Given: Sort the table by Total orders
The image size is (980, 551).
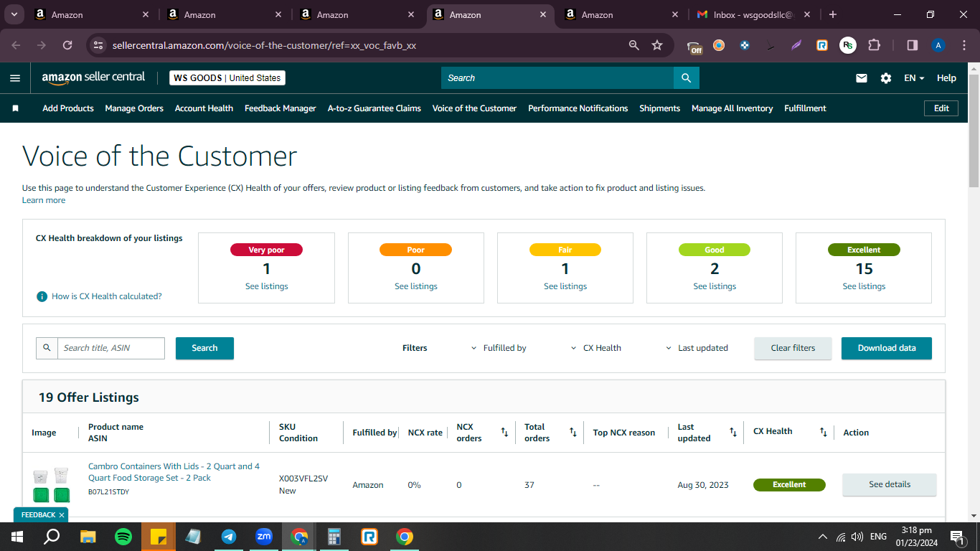Looking at the screenshot, I should click(573, 432).
